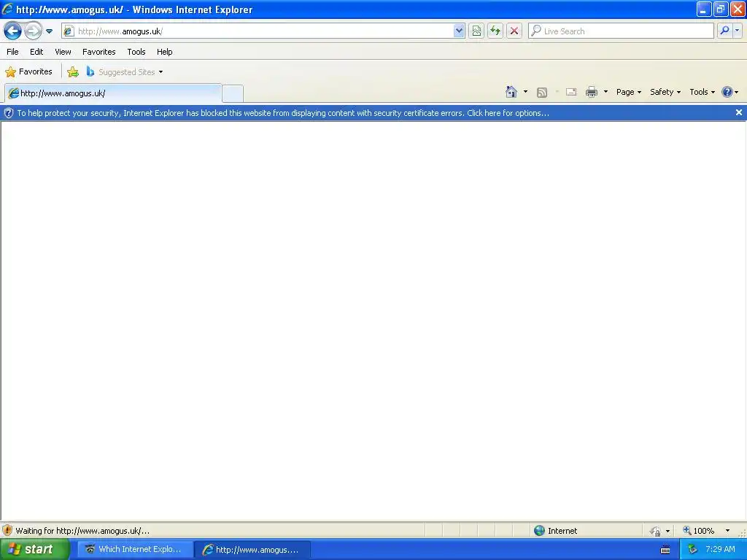747x560 pixels.
Task: Click the status bar warning shield icon
Action: pyautogui.click(x=7, y=531)
